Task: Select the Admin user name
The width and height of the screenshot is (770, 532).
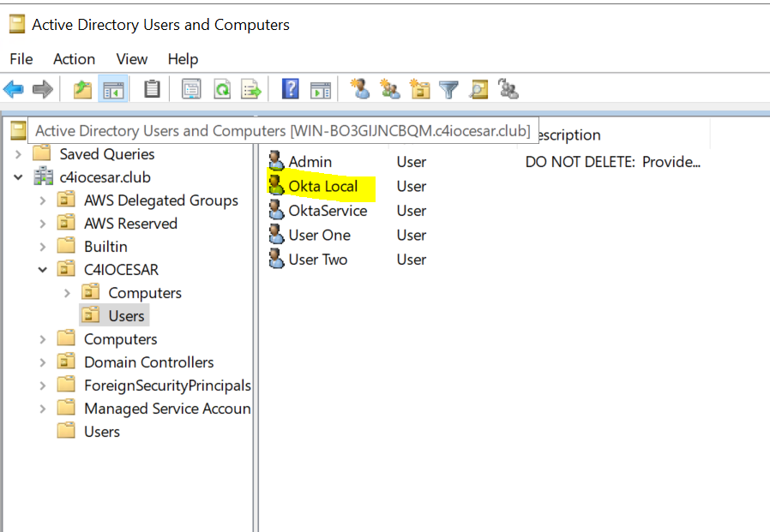Action: (310, 161)
